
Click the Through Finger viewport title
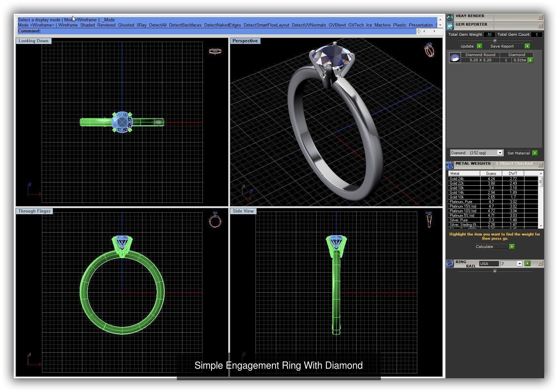coord(34,211)
